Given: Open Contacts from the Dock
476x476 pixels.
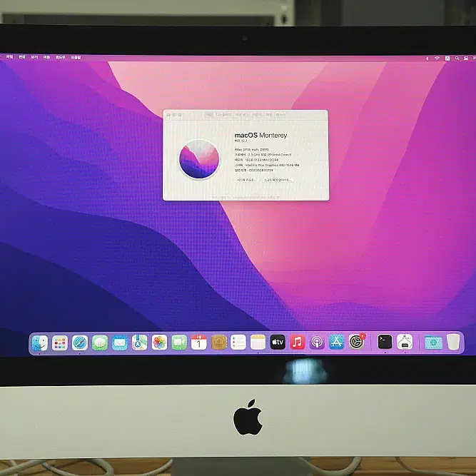Looking at the screenshot, I should coord(218,343).
